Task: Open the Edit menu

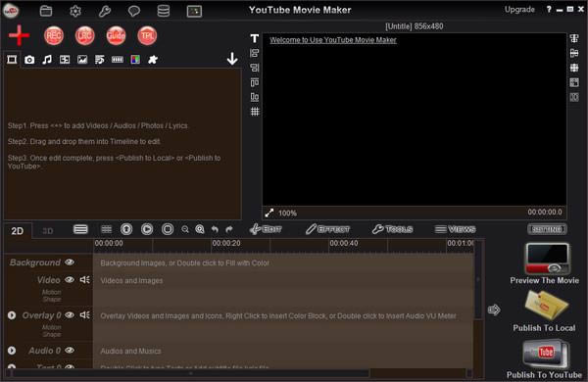Action: point(266,229)
